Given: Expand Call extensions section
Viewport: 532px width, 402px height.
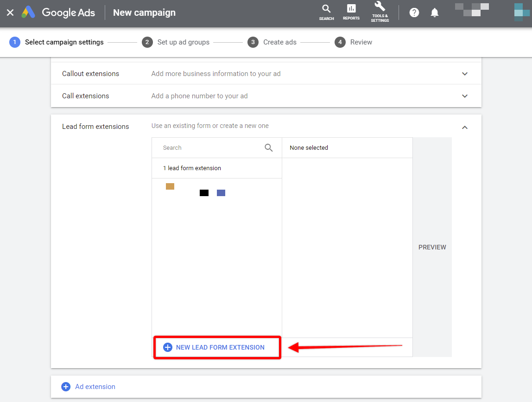Looking at the screenshot, I should pos(464,96).
